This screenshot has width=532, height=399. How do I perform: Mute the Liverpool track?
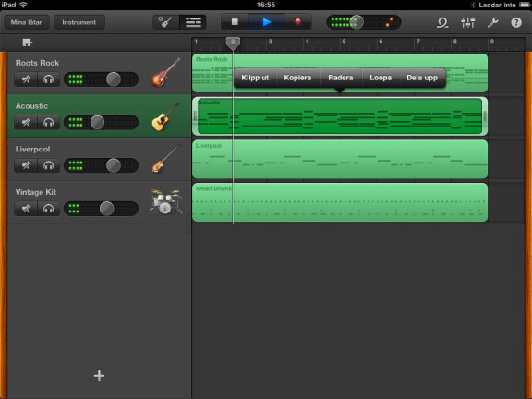coord(26,165)
